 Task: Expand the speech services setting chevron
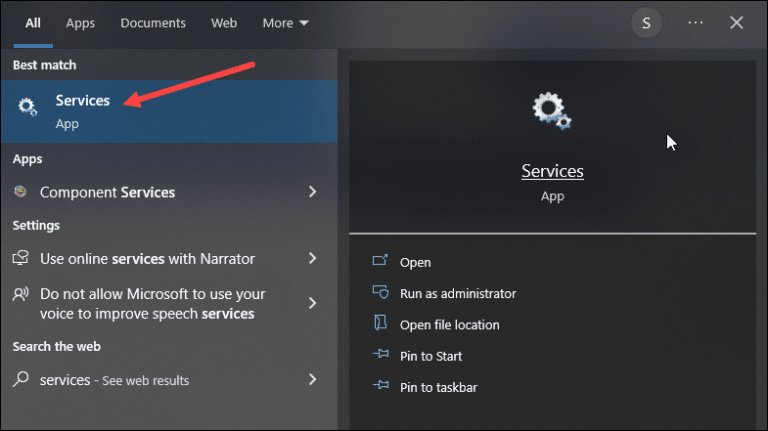(313, 303)
